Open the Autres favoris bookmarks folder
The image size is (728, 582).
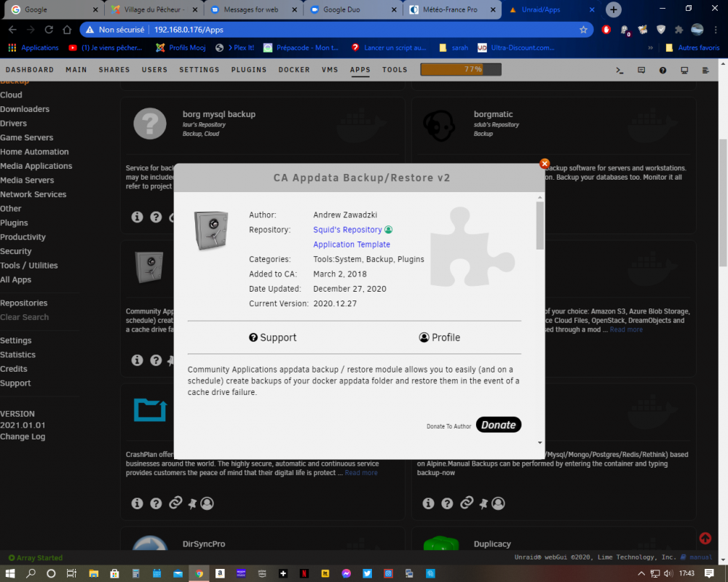pos(692,48)
